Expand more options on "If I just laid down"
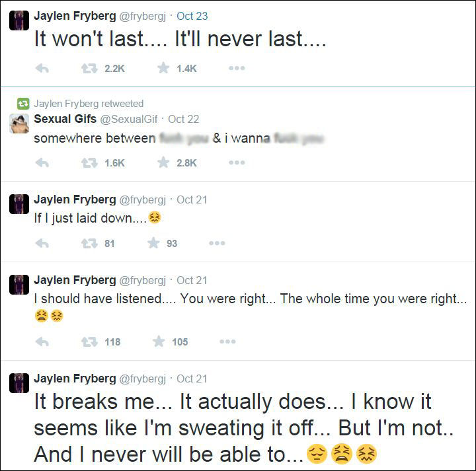Screen dimensions: 476x471 click(x=217, y=243)
